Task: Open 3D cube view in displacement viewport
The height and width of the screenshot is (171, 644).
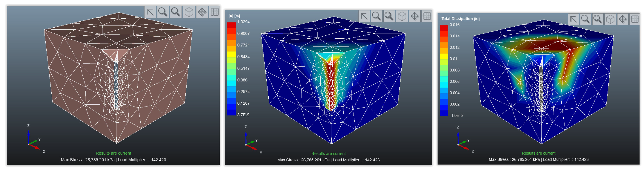Action: point(402,16)
